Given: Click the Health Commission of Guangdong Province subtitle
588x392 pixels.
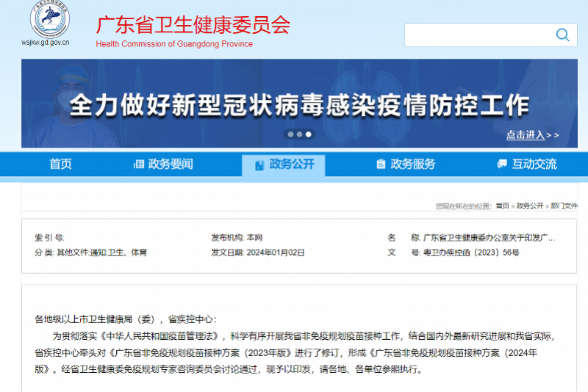Looking at the screenshot, I should pos(174,44).
